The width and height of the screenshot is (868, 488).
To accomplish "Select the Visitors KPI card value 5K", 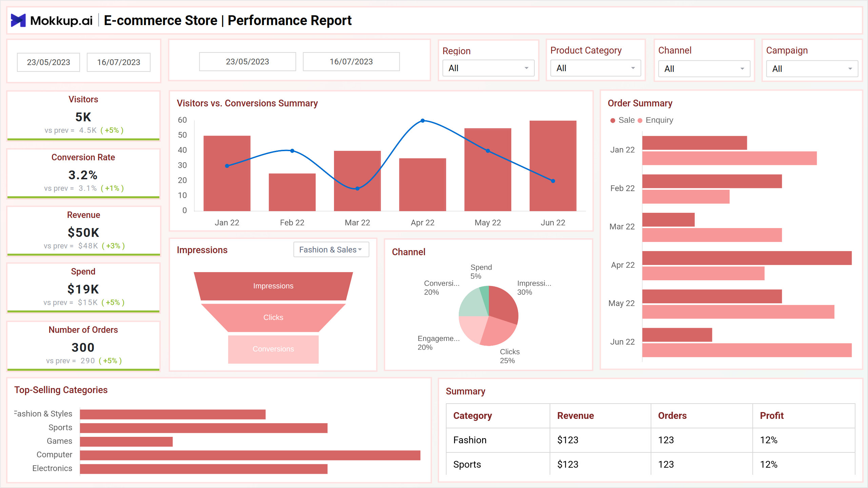I will pos(83,117).
